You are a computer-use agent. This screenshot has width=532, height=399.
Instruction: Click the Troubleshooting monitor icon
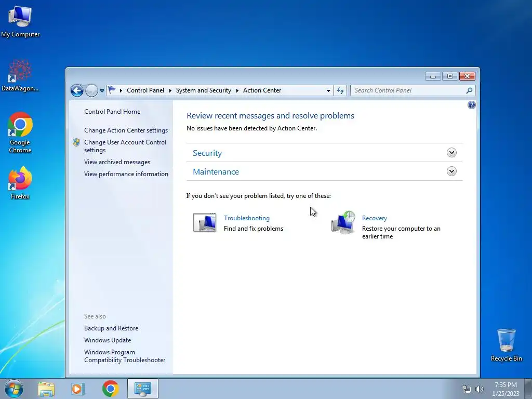pos(205,222)
